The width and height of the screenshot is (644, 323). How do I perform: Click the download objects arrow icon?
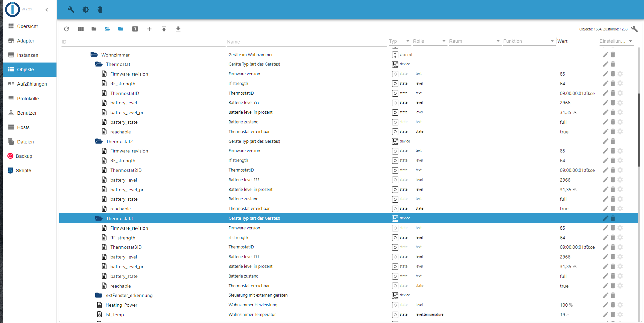click(178, 29)
